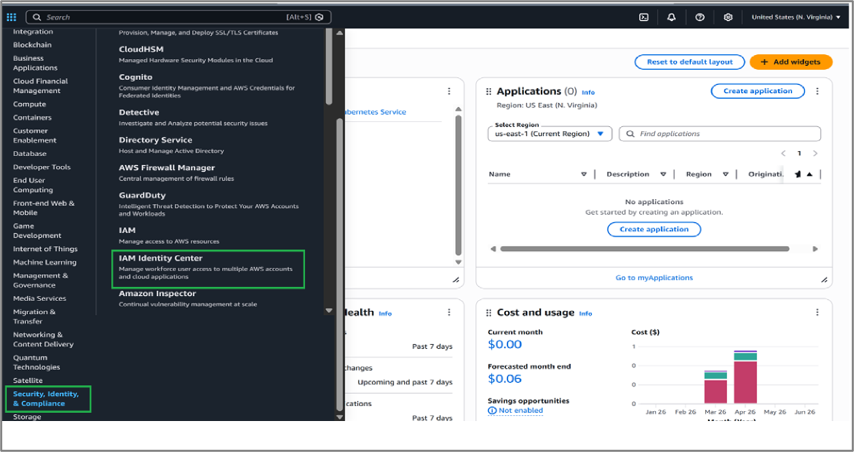This screenshot has width=854, height=452.
Task: Open the Cost and usage widget options menu
Action: click(817, 312)
